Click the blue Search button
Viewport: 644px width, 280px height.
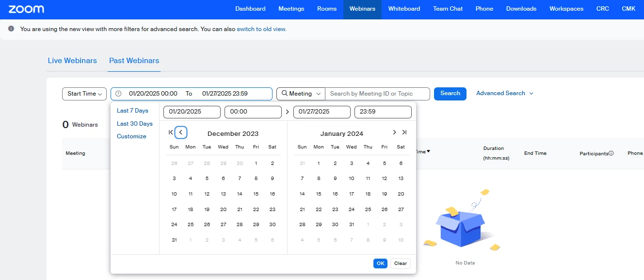click(x=450, y=94)
